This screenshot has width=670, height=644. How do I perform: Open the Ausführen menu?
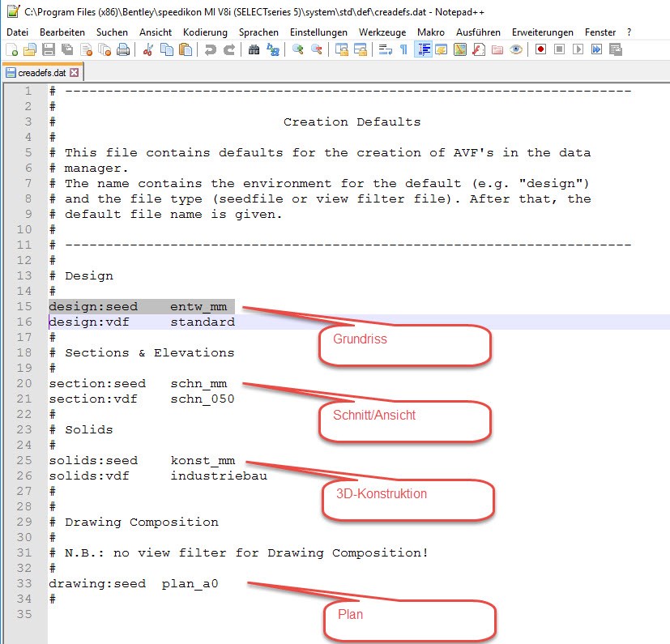(478, 32)
